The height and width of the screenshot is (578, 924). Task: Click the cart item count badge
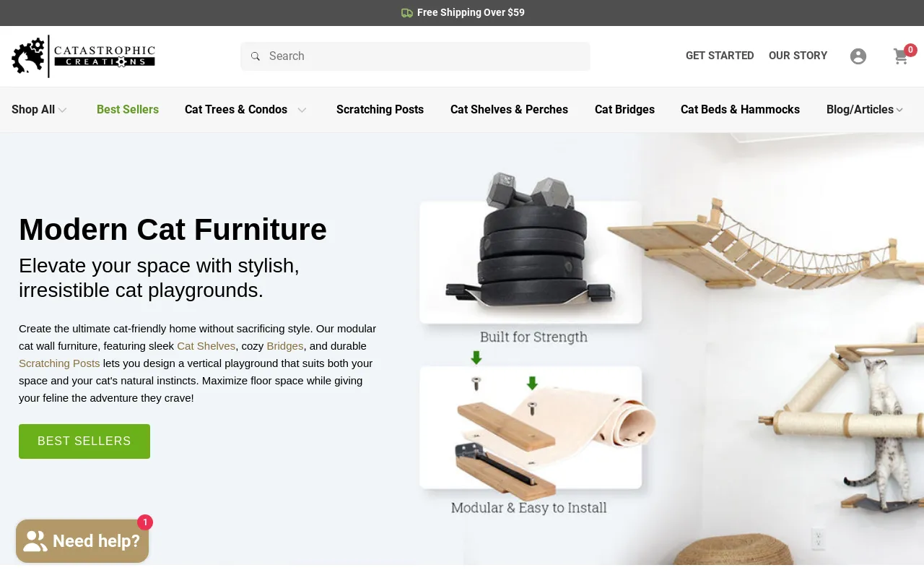[x=910, y=50]
